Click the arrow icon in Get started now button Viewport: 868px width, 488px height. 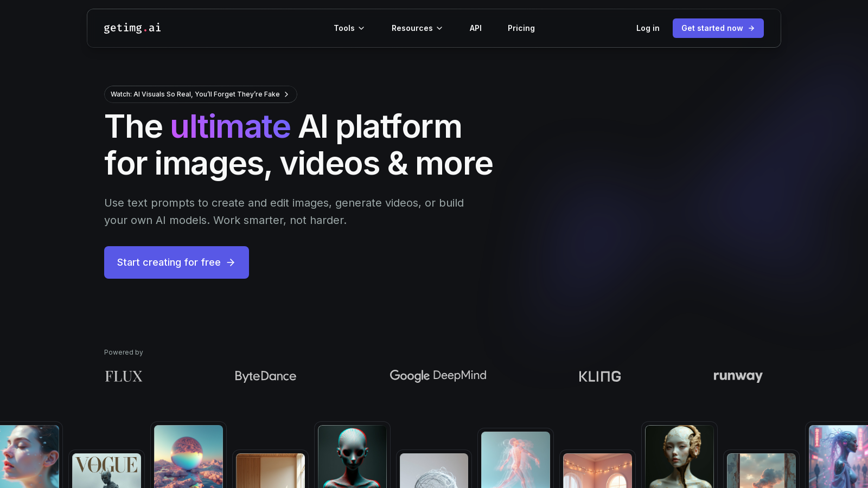[x=751, y=28]
